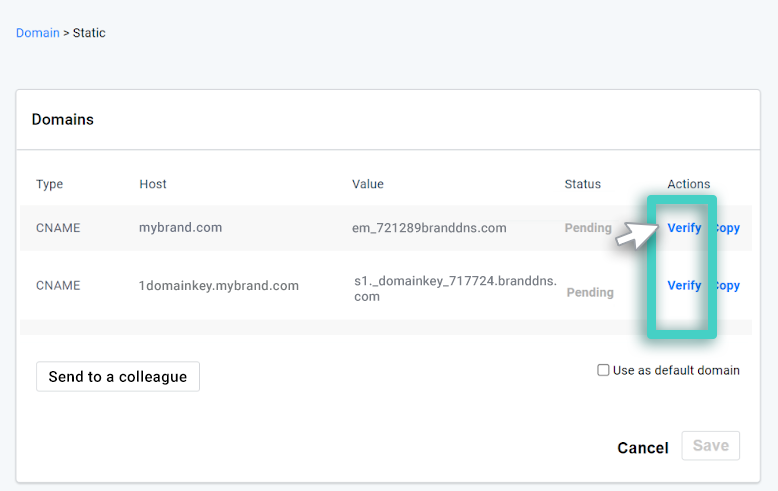Click the Type column header
Viewport: 778px width, 491px height.
(x=49, y=184)
